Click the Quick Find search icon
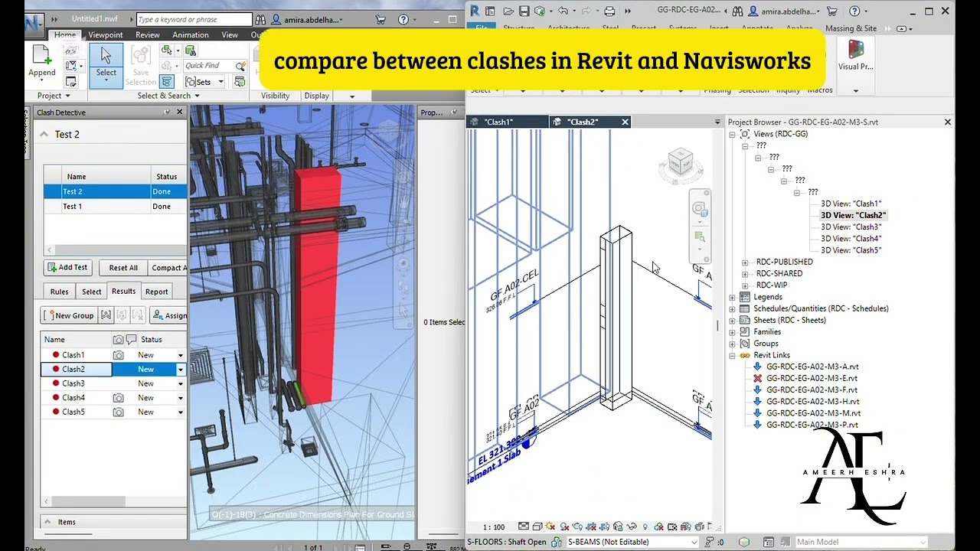Screen dimensions: 980x551 (241, 66)
